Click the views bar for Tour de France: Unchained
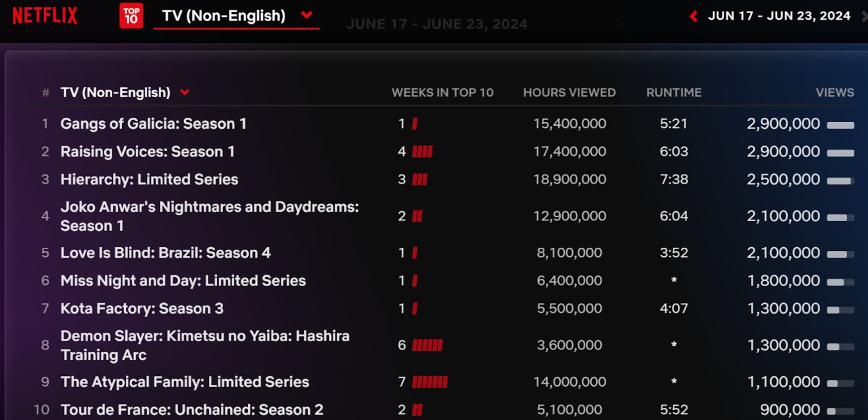Screen dimensions: 868x420 [x=840, y=411]
